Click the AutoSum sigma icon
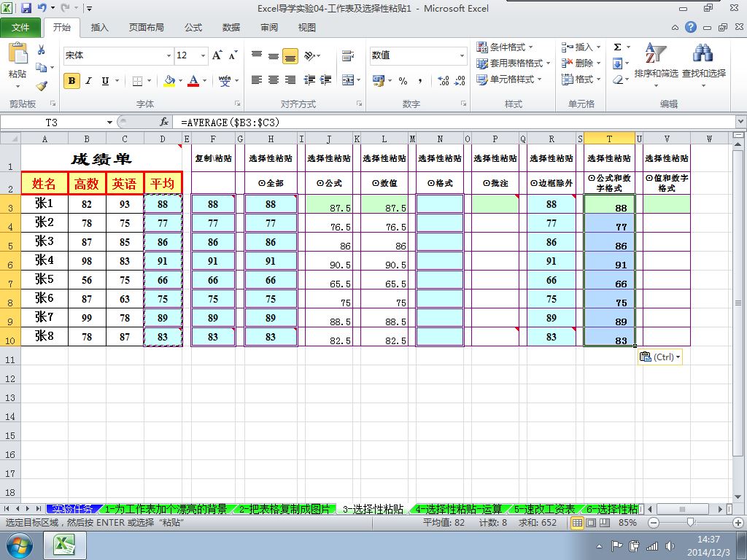Image resolution: width=747 pixels, height=560 pixels. tap(617, 47)
